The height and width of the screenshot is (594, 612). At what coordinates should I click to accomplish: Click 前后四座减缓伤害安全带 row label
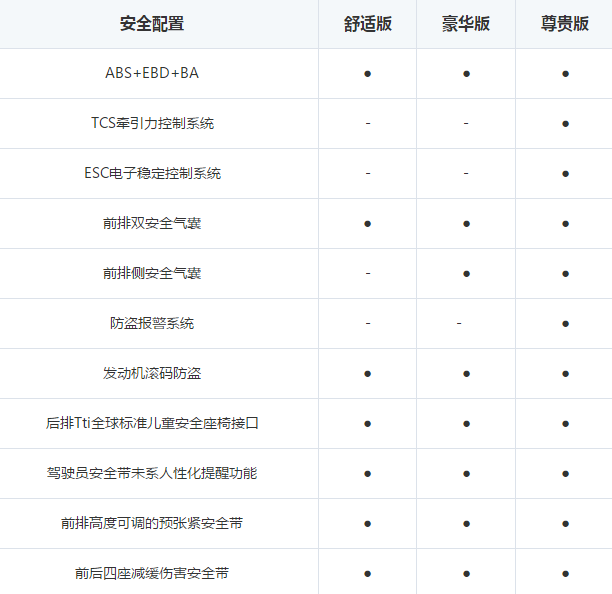(x=152, y=573)
